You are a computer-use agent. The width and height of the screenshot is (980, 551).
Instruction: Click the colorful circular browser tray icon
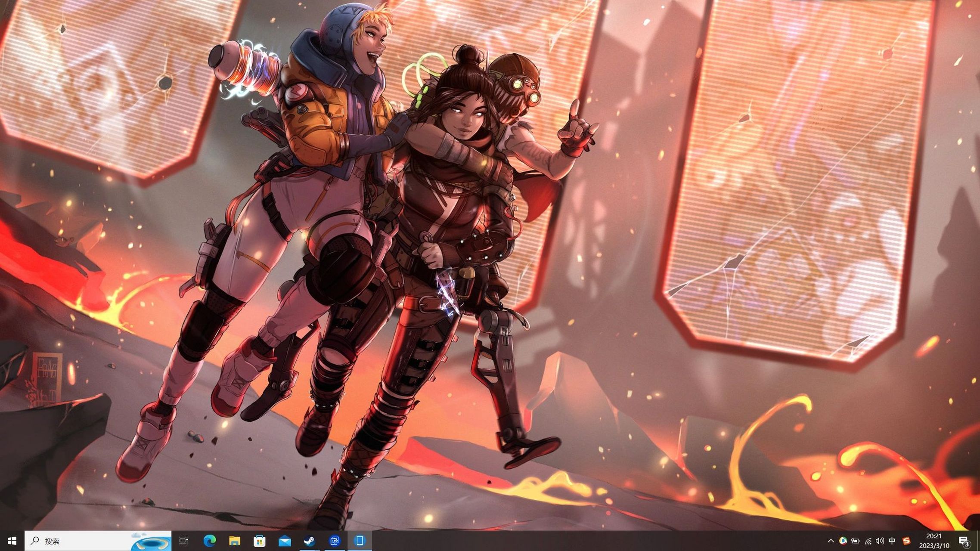[843, 541]
